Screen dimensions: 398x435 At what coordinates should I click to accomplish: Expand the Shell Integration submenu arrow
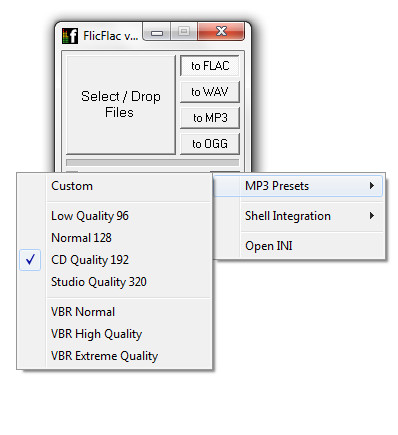click(x=372, y=216)
